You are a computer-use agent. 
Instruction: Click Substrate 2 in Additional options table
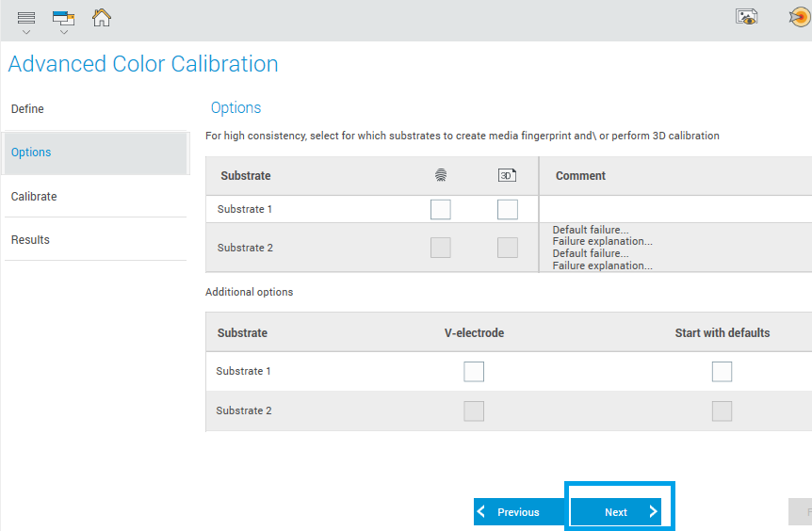243,410
